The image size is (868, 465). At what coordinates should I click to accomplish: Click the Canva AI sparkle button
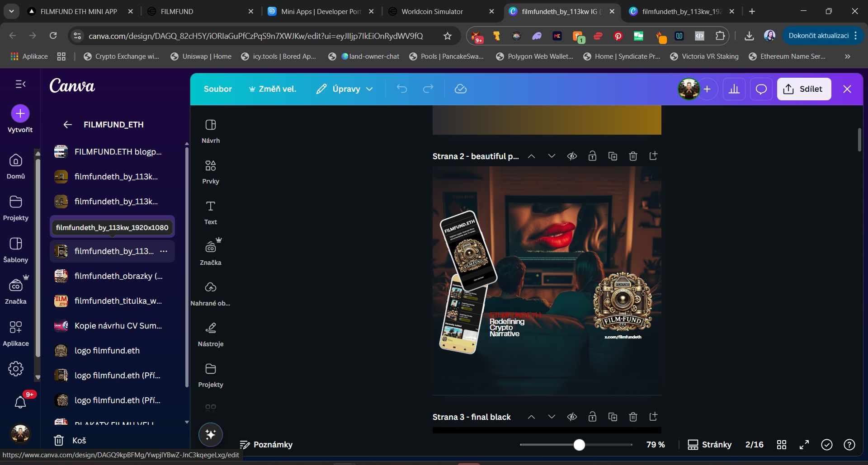click(211, 435)
